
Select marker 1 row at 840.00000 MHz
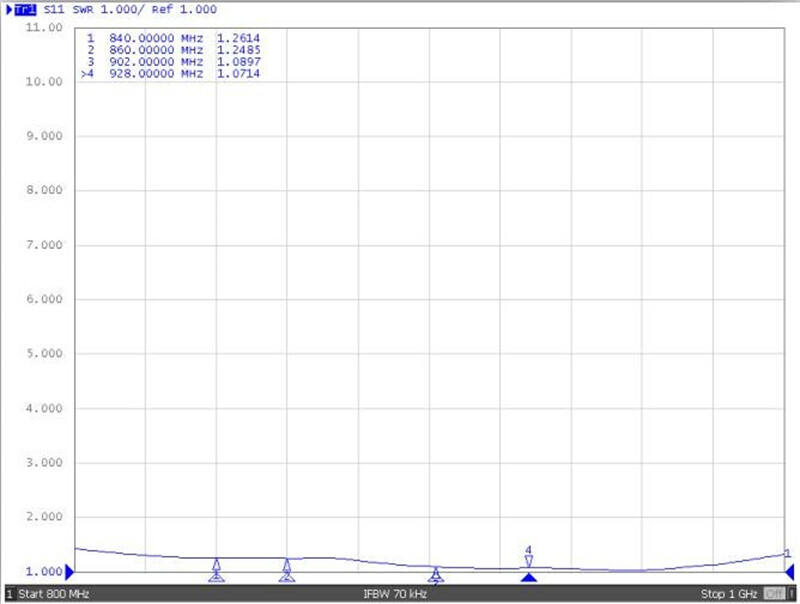click(173, 38)
